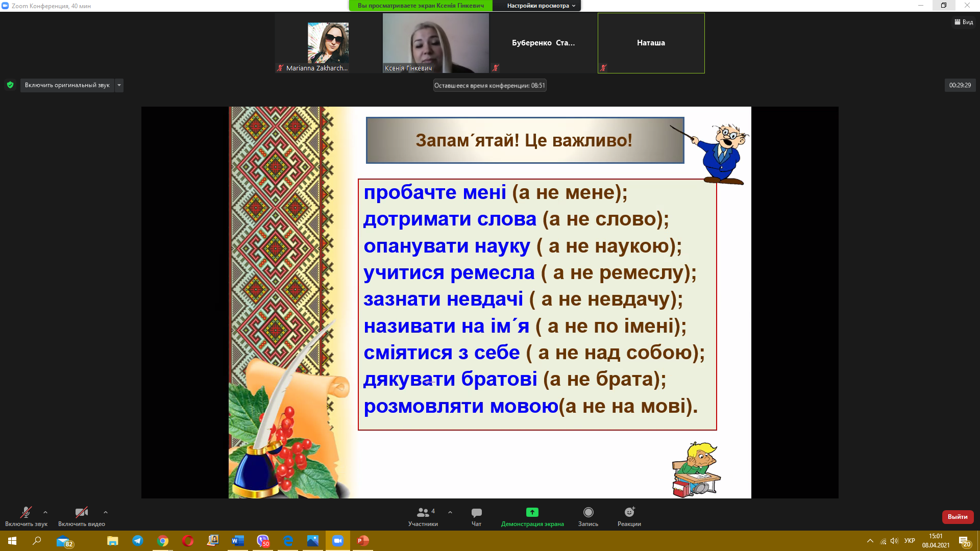Open the Reactions menu
Viewport: 980px width, 551px height.
click(x=629, y=512)
